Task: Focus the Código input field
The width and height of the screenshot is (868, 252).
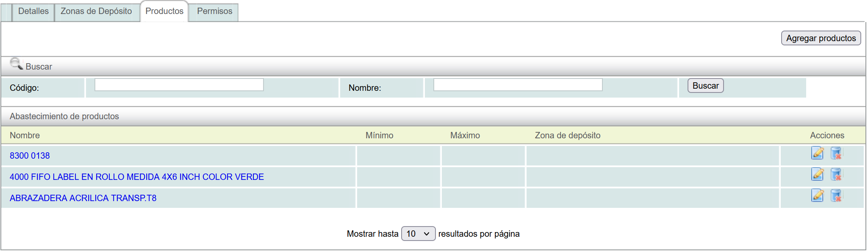Action: (179, 85)
